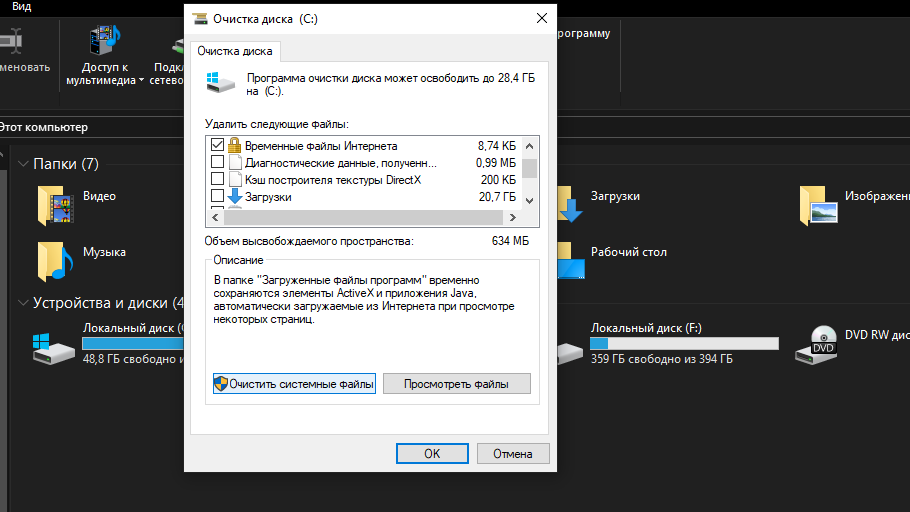The width and height of the screenshot is (910, 512).
Task: Click the 634 МБ freed space value
Action: [x=510, y=241]
